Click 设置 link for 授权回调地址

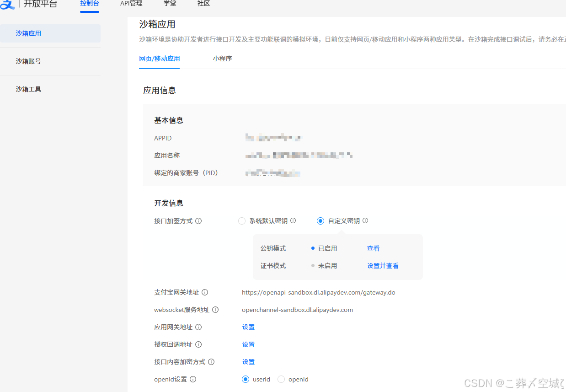click(x=248, y=344)
